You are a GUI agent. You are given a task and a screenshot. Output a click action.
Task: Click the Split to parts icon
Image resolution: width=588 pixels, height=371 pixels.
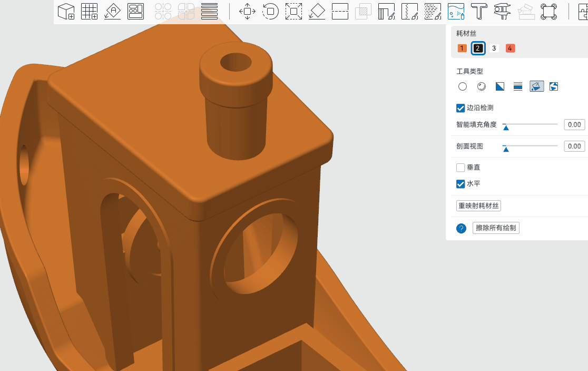[186, 11]
